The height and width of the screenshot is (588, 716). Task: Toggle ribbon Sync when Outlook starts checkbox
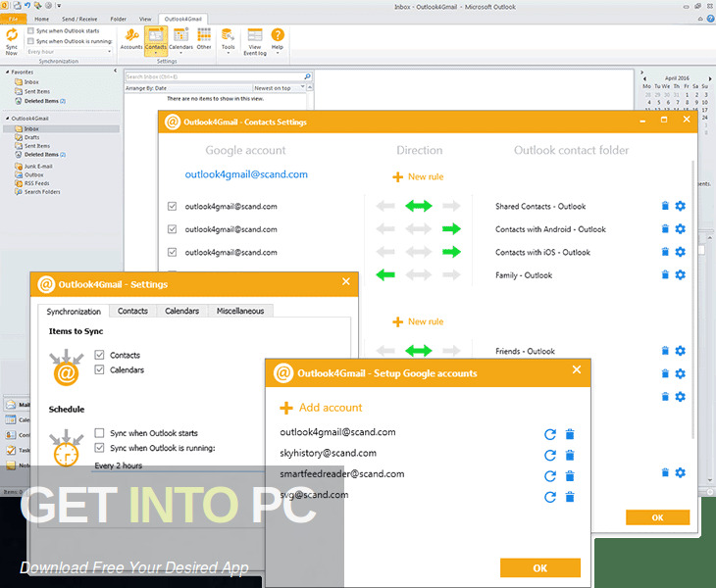(x=30, y=30)
